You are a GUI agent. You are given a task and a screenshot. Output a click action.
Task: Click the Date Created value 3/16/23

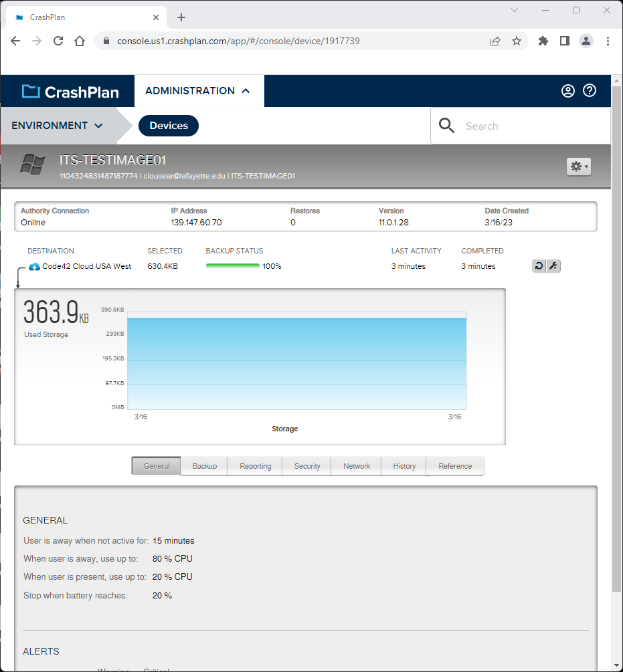coord(499,223)
